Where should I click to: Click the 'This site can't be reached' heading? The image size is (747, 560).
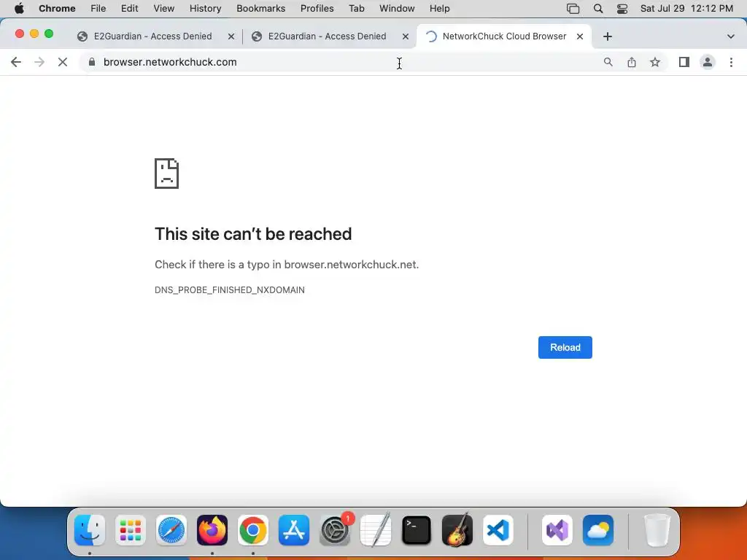[253, 234]
